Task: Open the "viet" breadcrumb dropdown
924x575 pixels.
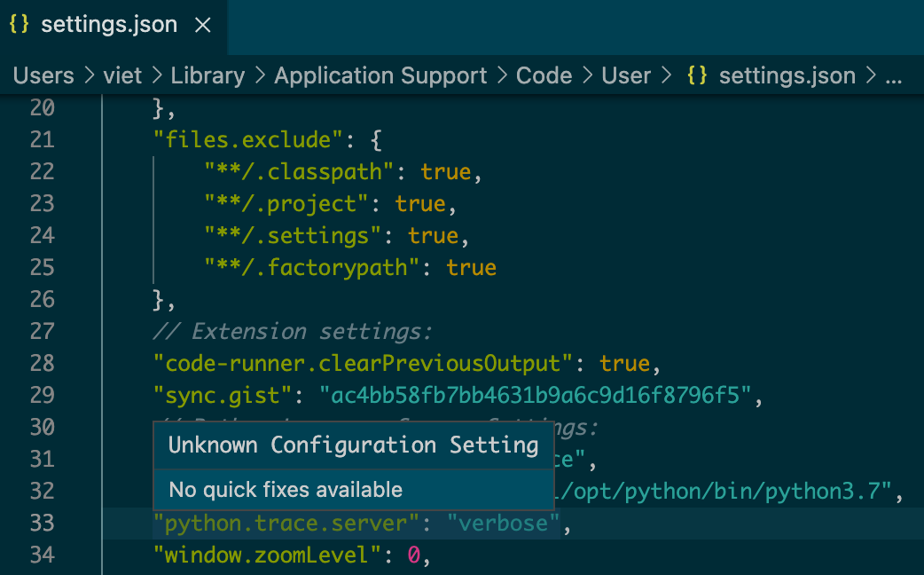Action: [122, 75]
